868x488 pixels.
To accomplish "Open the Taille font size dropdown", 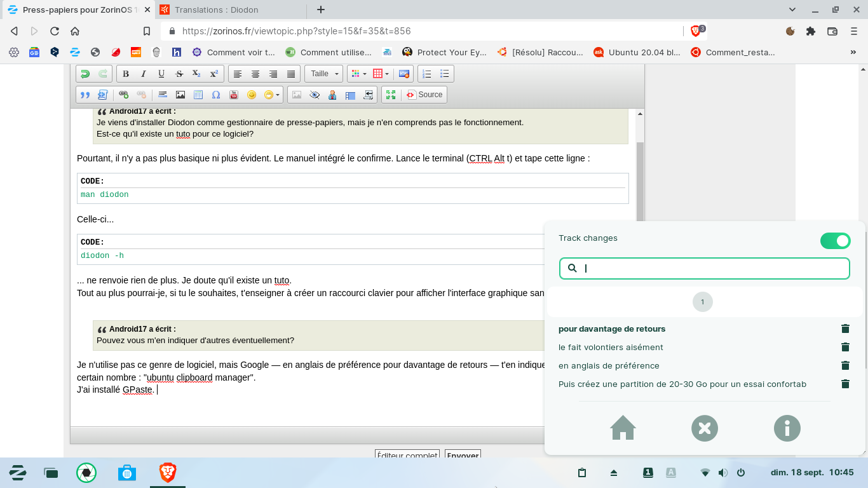I will click(x=323, y=74).
